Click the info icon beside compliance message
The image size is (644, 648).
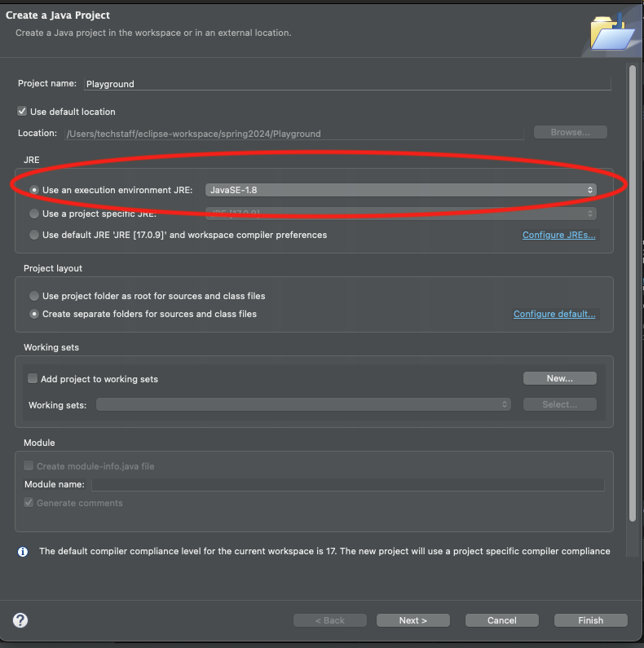coord(23,552)
